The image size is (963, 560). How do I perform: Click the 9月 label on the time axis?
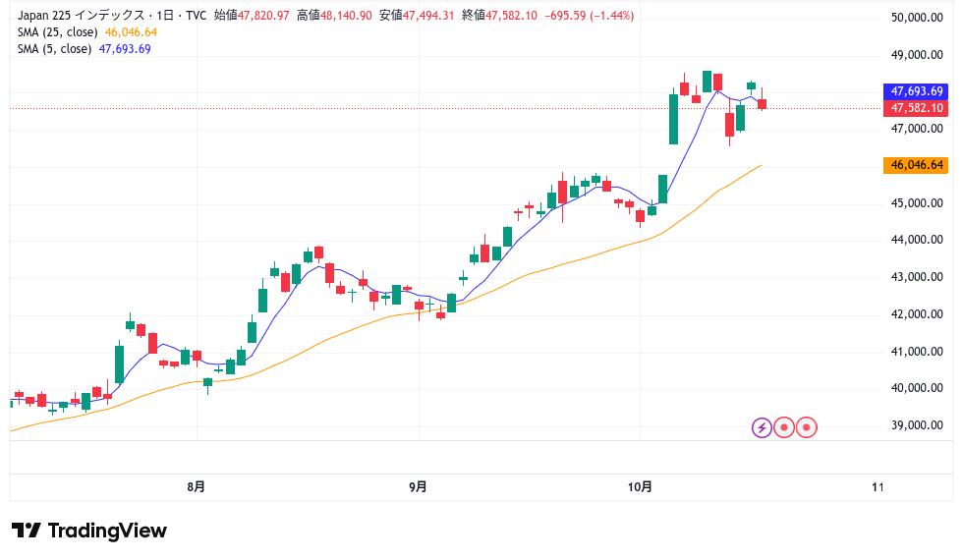(x=419, y=485)
